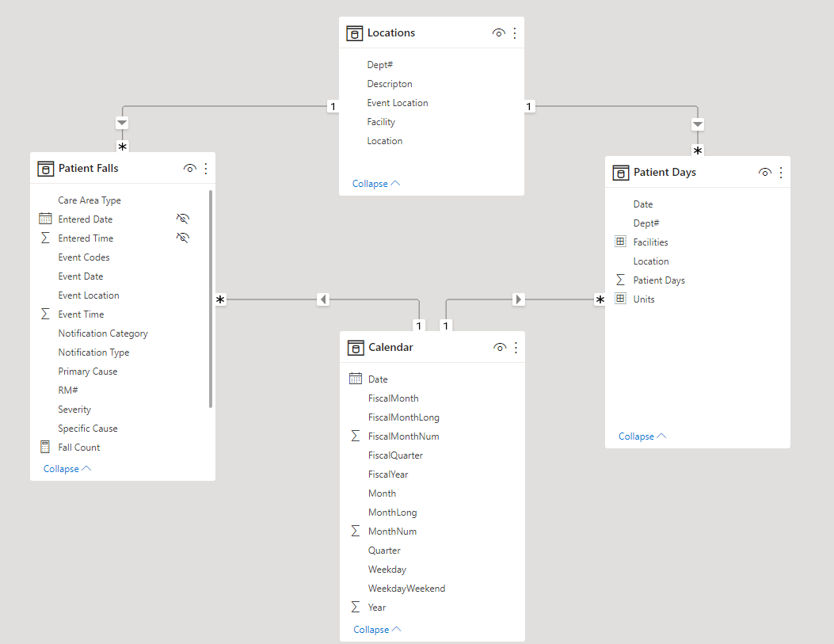Select WeekdayWeekend field
The height and width of the screenshot is (644, 834).
pyautogui.click(x=406, y=589)
